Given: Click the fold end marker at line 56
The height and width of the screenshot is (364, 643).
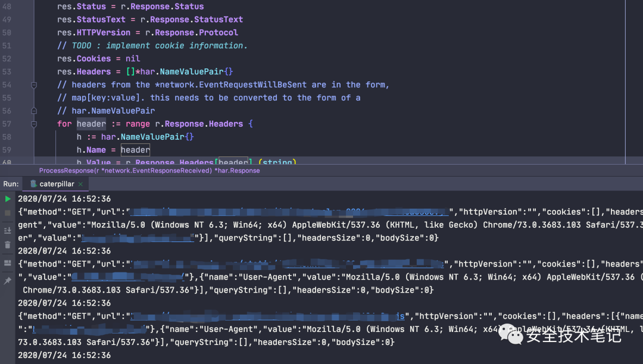Looking at the screenshot, I should (x=34, y=111).
